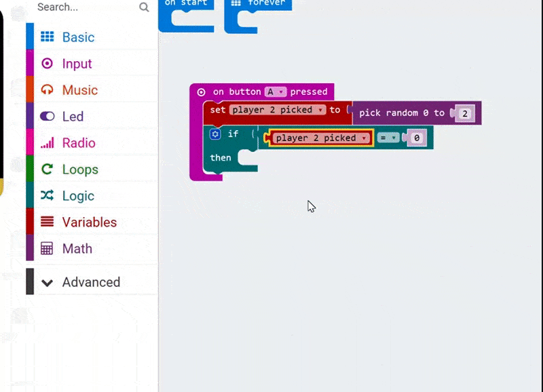Click the Input circle icon
This screenshot has height=392, width=543.
(x=47, y=64)
